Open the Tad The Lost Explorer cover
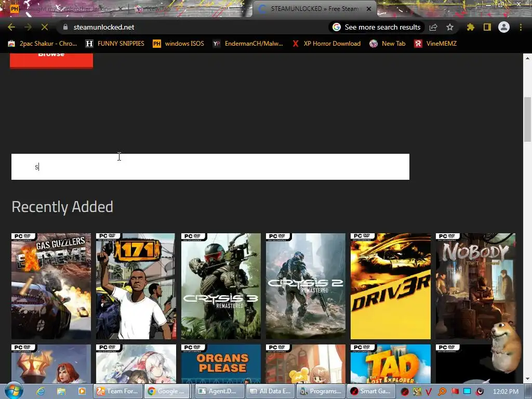 click(x=391, y=364)
